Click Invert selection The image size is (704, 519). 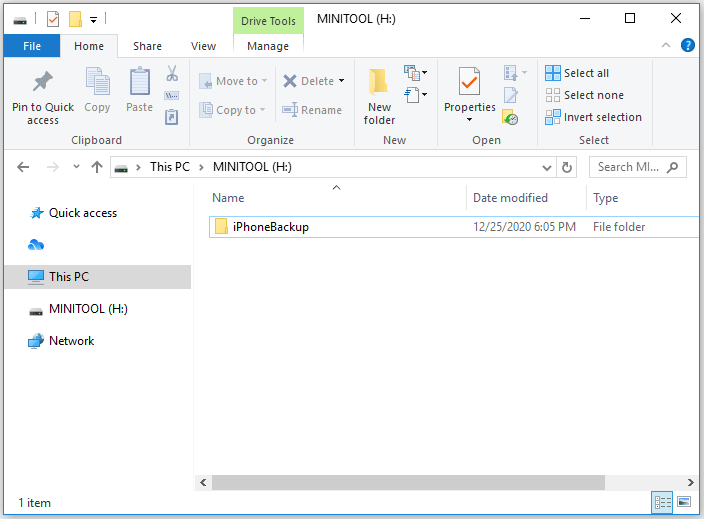(593, 117)
